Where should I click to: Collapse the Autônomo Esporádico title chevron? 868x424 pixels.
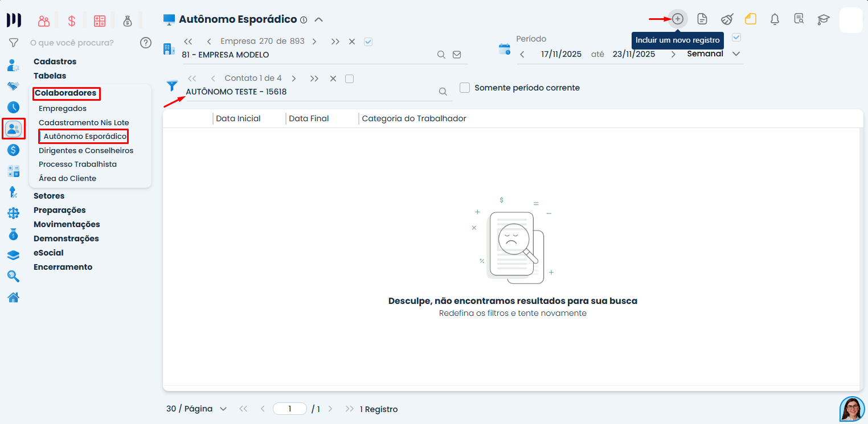click(x=319, y=19)
